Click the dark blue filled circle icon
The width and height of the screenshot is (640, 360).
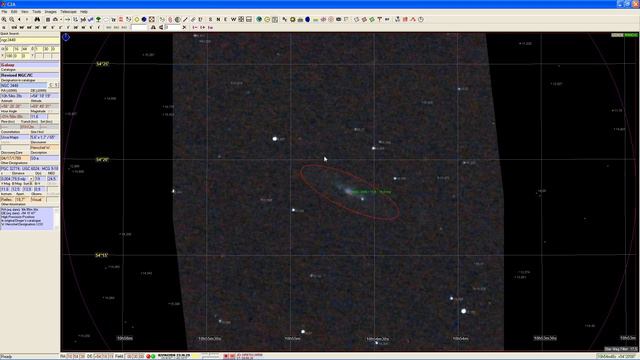[x=144, y=19]
